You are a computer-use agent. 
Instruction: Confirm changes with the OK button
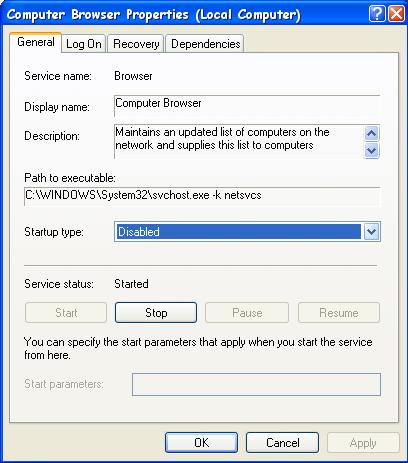pos(201,443)
